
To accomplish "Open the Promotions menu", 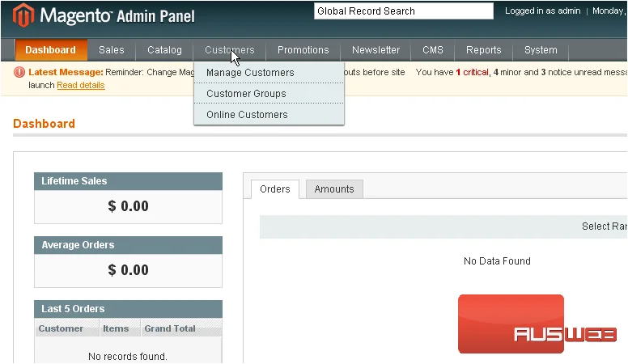I will [303, 50].
